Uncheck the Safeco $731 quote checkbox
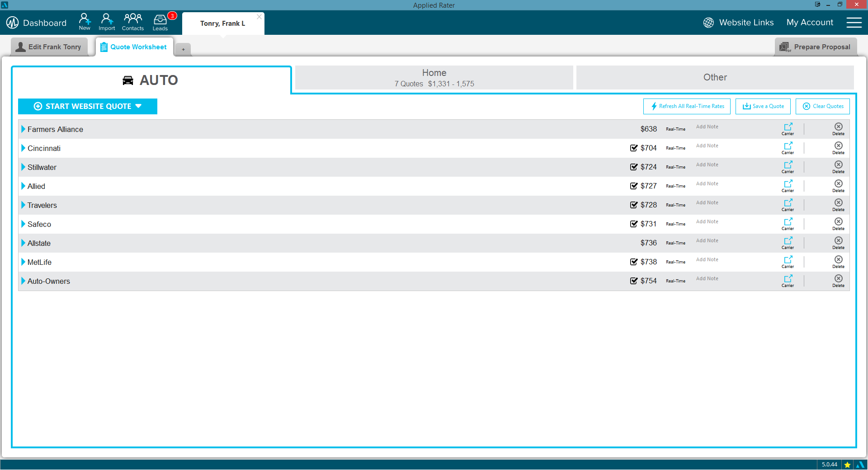Viewport: 868px width, 470px height. pyautogui.click(x=634, y=224)
